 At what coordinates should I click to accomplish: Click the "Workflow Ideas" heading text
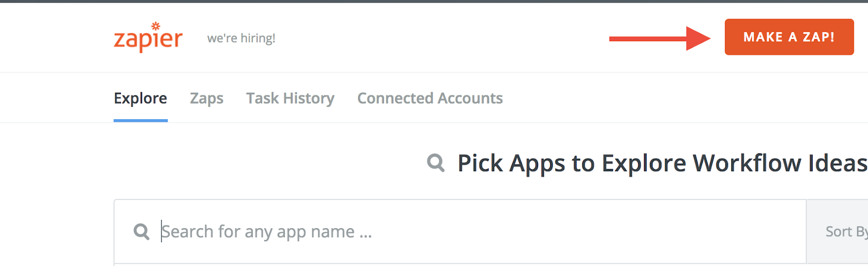[780, 163]
